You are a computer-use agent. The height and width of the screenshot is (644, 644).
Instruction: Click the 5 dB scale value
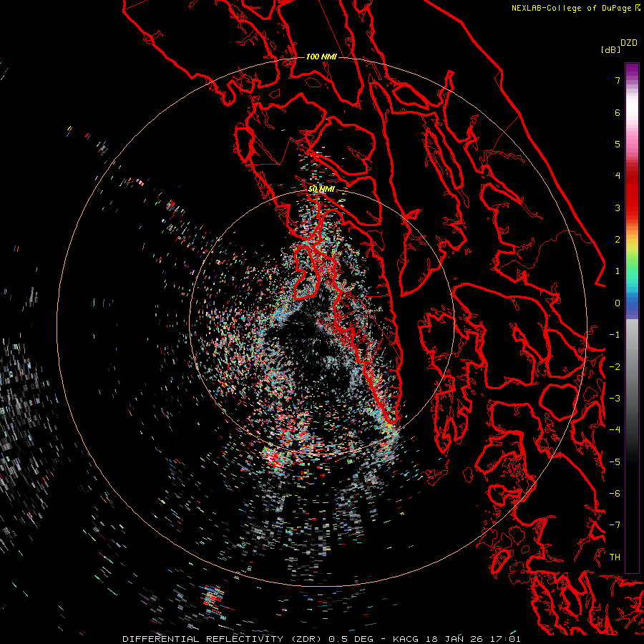coord(618,145)
